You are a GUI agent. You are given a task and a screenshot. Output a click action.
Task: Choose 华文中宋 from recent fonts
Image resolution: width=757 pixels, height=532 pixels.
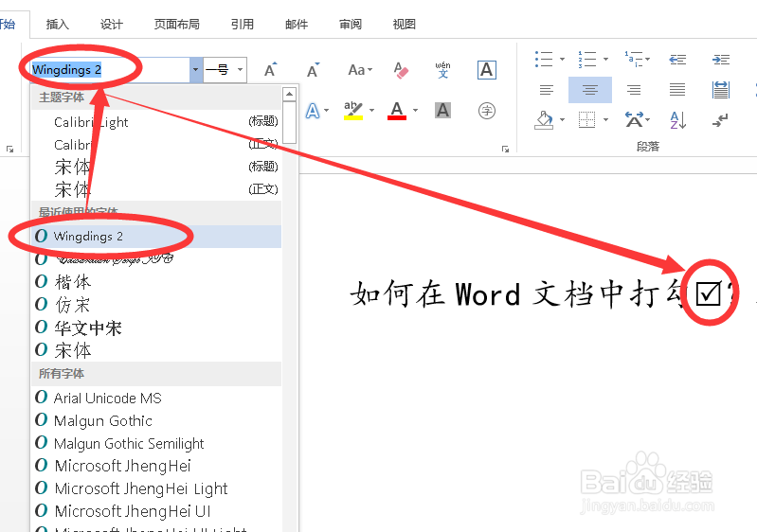coord(156,328)
